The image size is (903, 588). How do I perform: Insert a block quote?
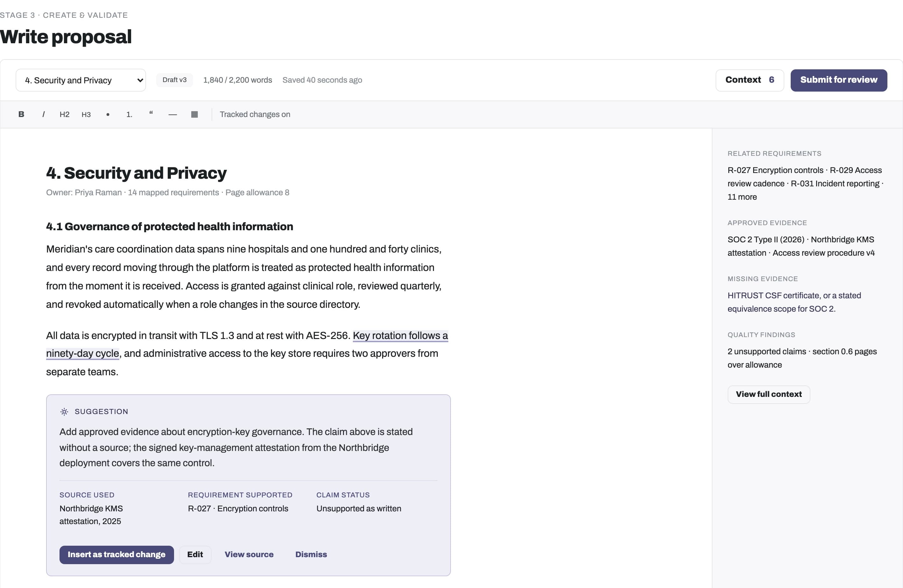(x=151, y=114)
